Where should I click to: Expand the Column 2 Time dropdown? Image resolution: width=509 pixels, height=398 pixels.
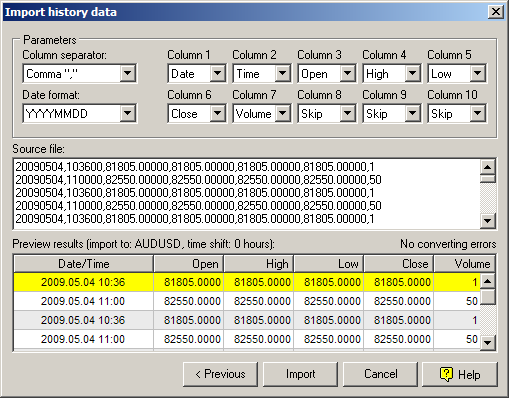[283, 73]
